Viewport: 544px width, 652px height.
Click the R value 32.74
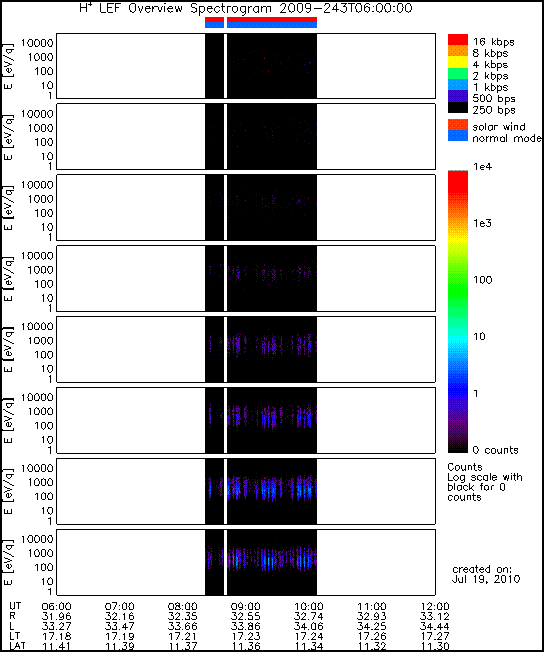click(x=308, y=617)
